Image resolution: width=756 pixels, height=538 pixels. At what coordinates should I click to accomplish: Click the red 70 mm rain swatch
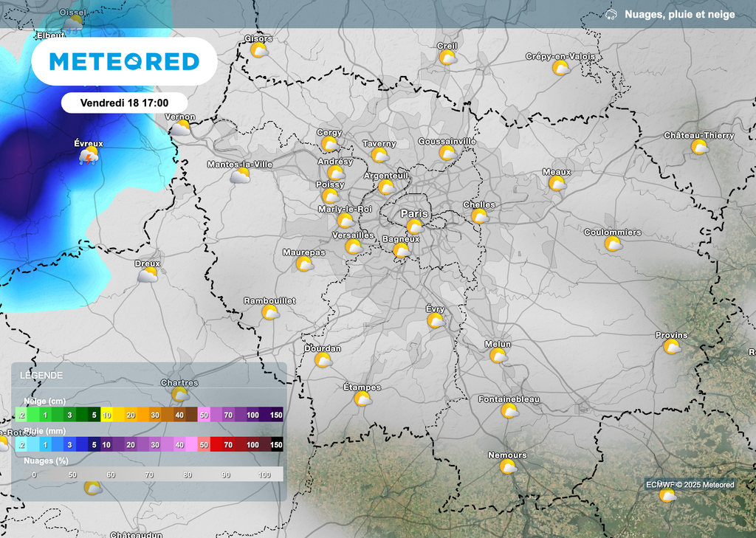tap(228, 444)
